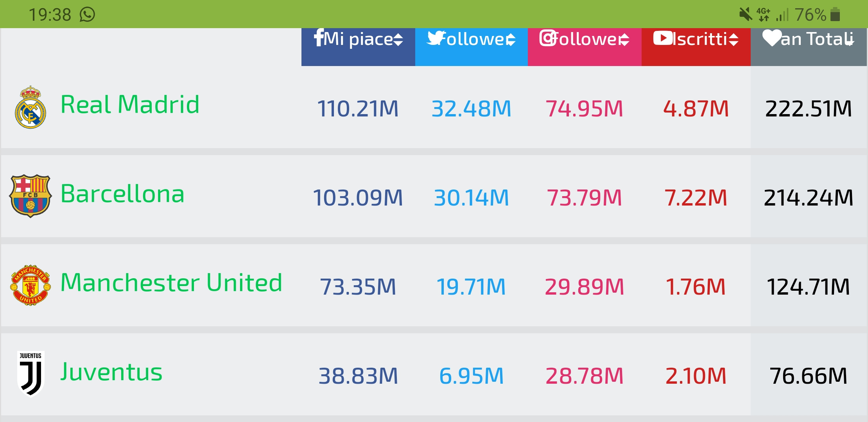Click the Barcellona club crest
The image size is (868, 422).
[30, 196]
